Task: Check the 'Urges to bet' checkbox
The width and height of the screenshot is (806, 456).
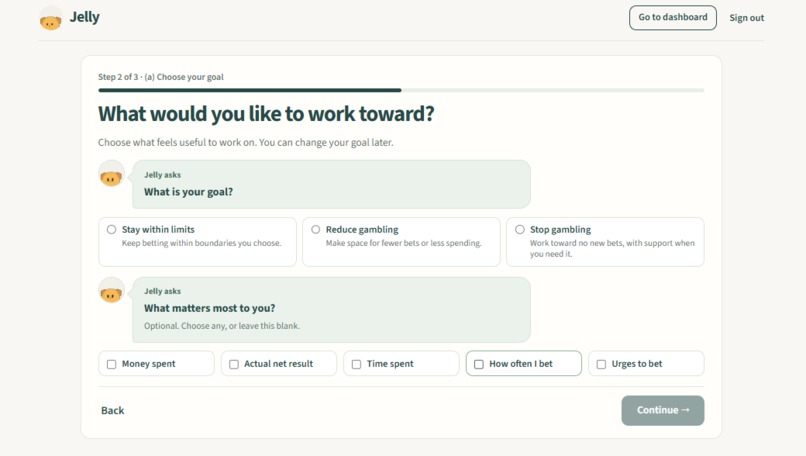Action: click(601, 364)
